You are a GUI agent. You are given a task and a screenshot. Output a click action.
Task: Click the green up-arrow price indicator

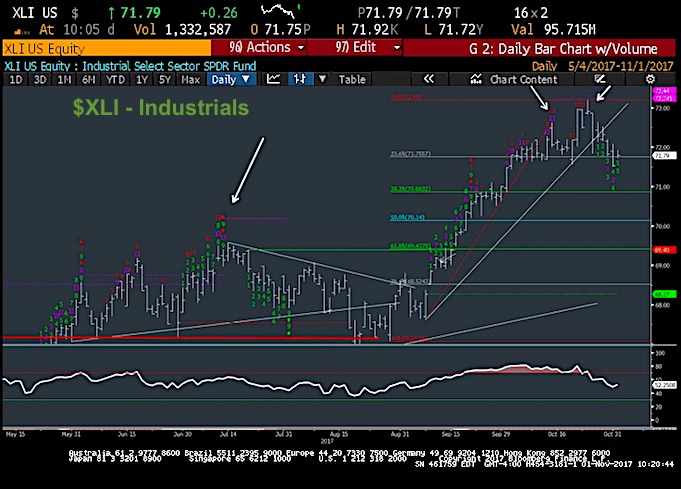click(112, 13)
